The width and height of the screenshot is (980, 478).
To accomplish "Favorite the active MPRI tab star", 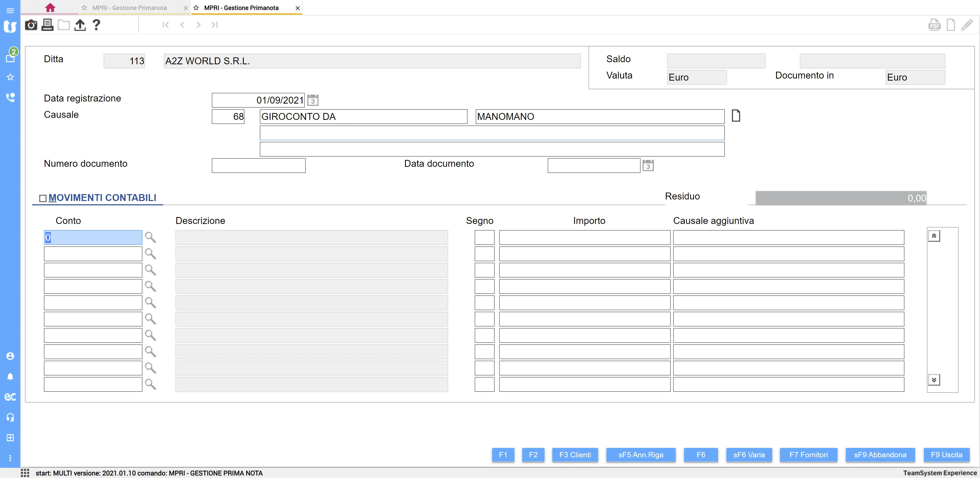I will (196, 8).
